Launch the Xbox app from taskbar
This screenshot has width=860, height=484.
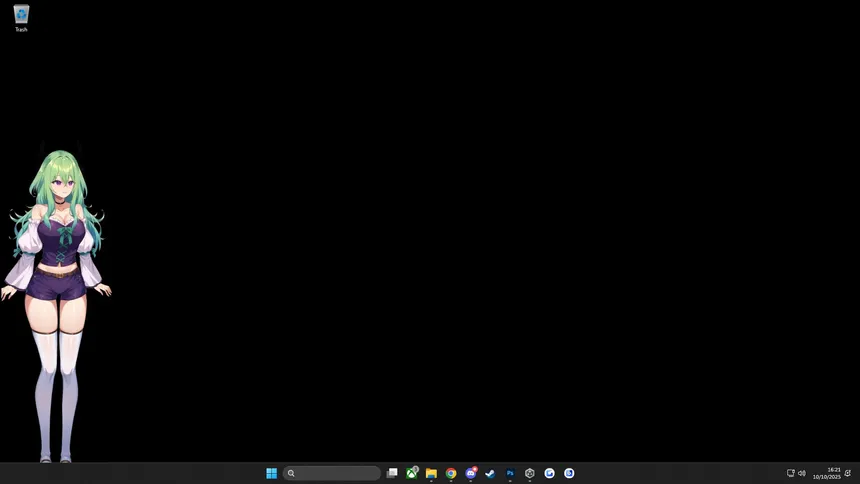412,473
